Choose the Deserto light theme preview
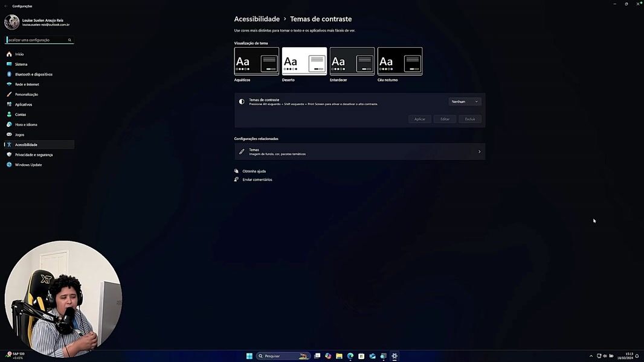 [304, 61]
